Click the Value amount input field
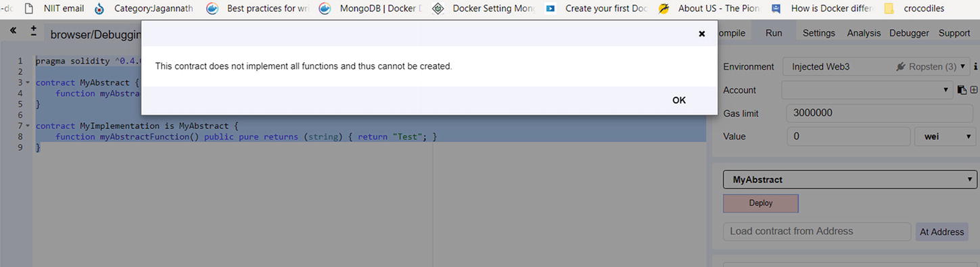 (849, 137)
